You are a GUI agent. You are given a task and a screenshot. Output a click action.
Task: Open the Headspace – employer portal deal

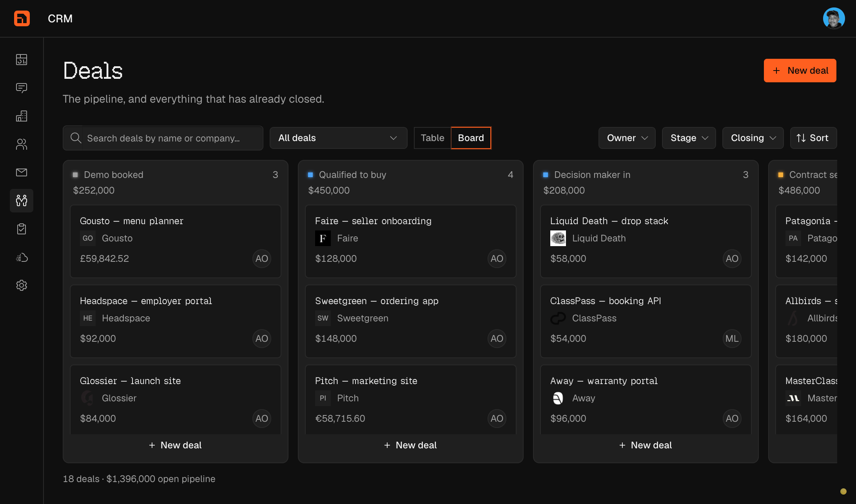[176, 321]
